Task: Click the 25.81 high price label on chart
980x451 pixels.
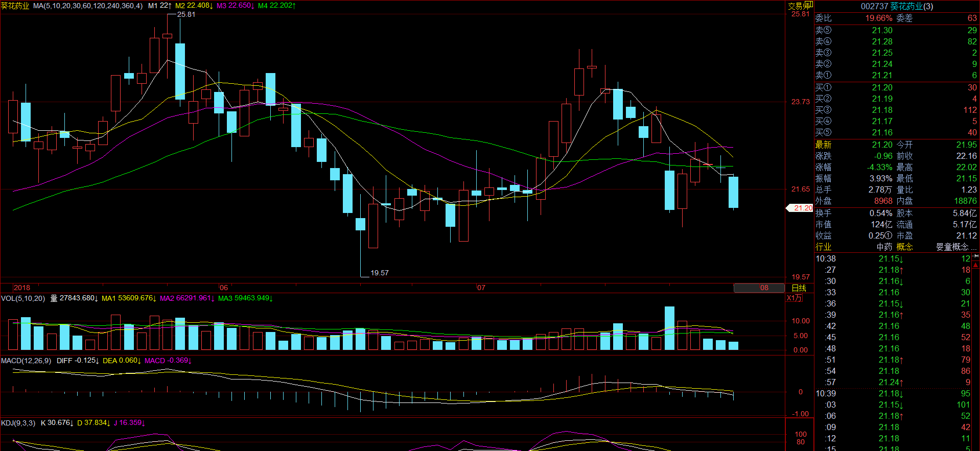Action: pyautogui.click(x=186, y=14)
